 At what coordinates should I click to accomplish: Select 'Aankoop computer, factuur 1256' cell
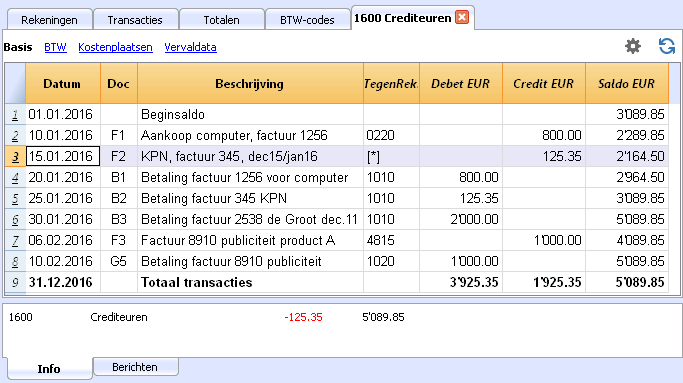click(250, 136)
